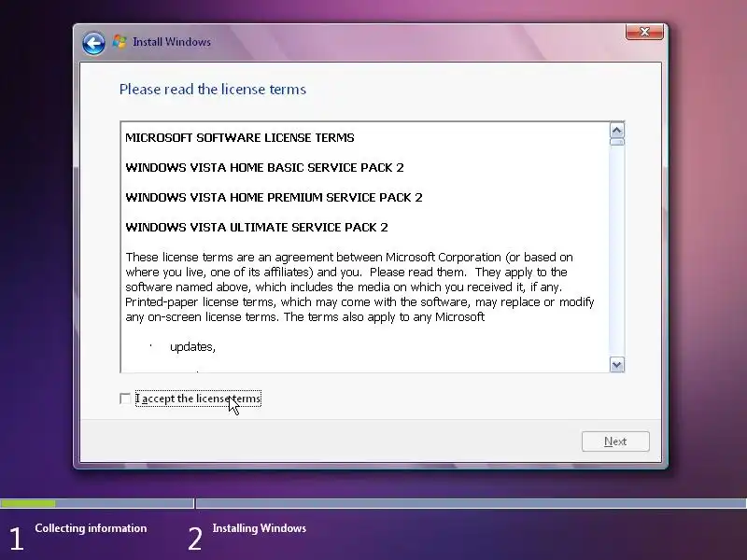Click the license scrollbar thumb
The width and height of the screenshot is (747, 560).
click(x=617, y=142)
